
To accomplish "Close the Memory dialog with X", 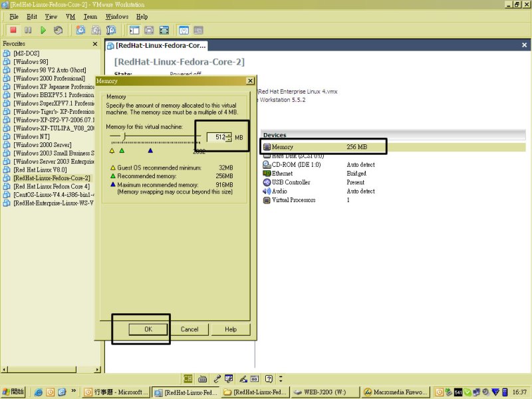I will [250, 80].
